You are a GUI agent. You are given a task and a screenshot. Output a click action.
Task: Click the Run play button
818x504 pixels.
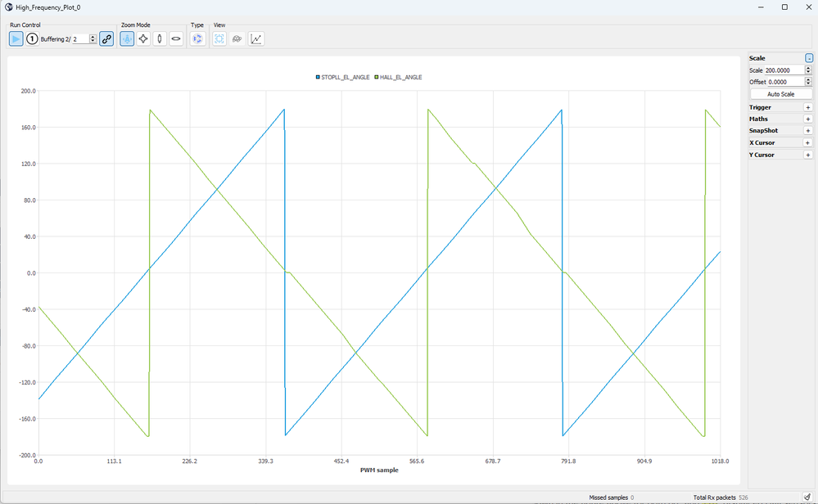coord(16,38)
